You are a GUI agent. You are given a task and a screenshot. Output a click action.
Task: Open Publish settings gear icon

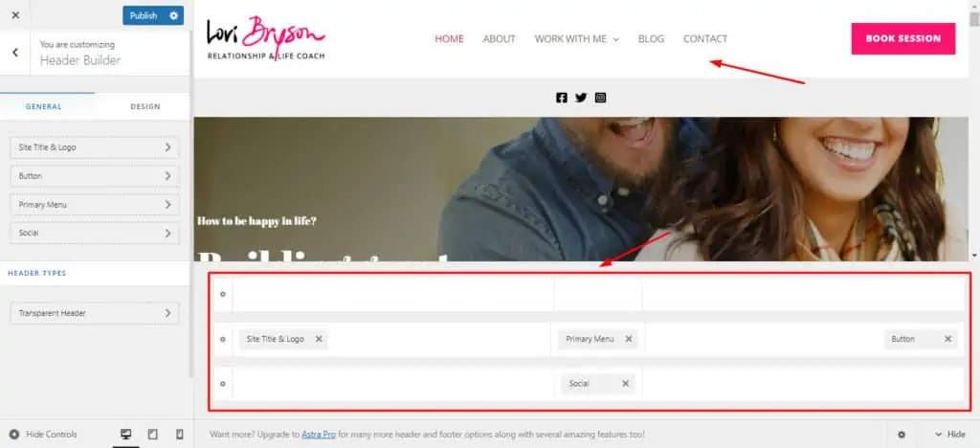click(173, 15)
